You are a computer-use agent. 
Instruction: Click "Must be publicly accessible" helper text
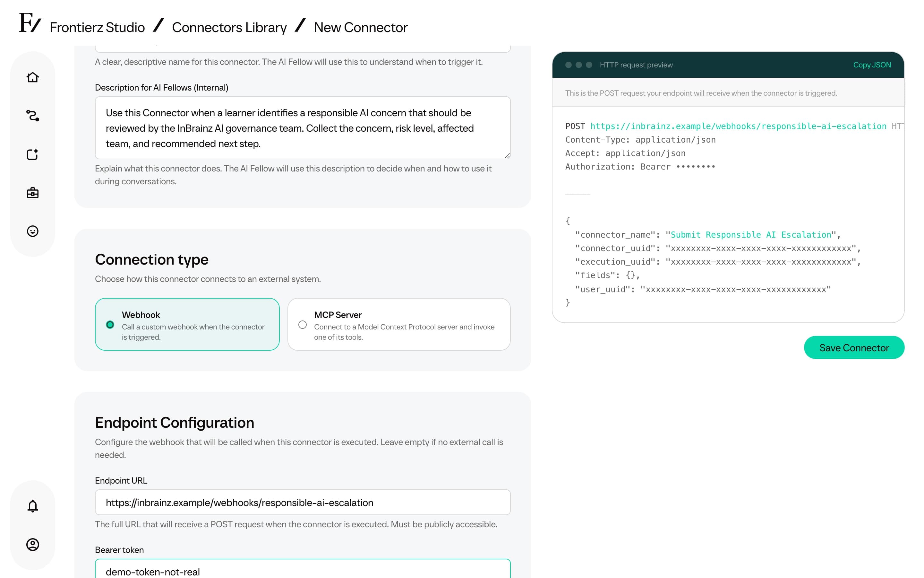point(444,524)
